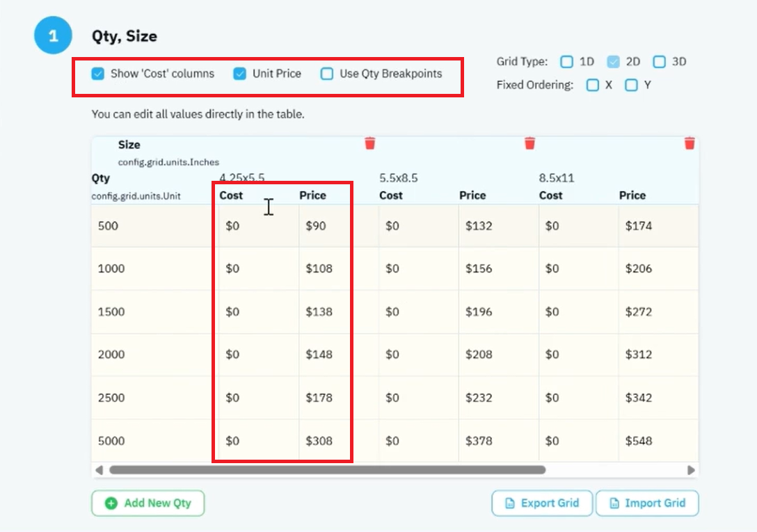Click the $206 price cell

tap(658, 268)
